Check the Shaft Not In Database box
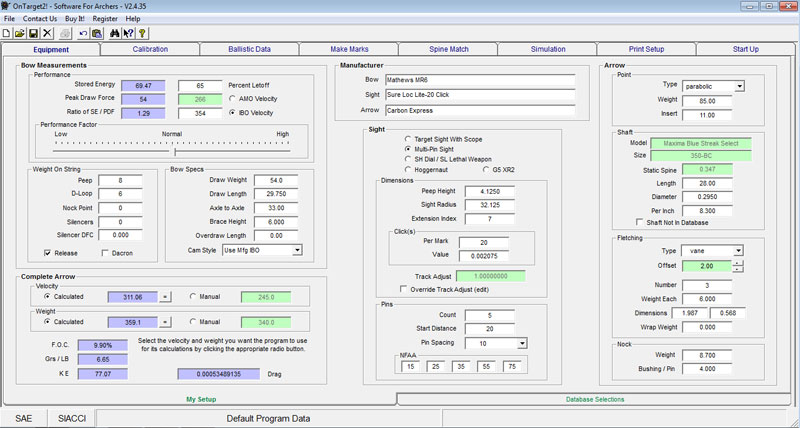The height and width of the screenshot is (428, 800). [639, 222]
